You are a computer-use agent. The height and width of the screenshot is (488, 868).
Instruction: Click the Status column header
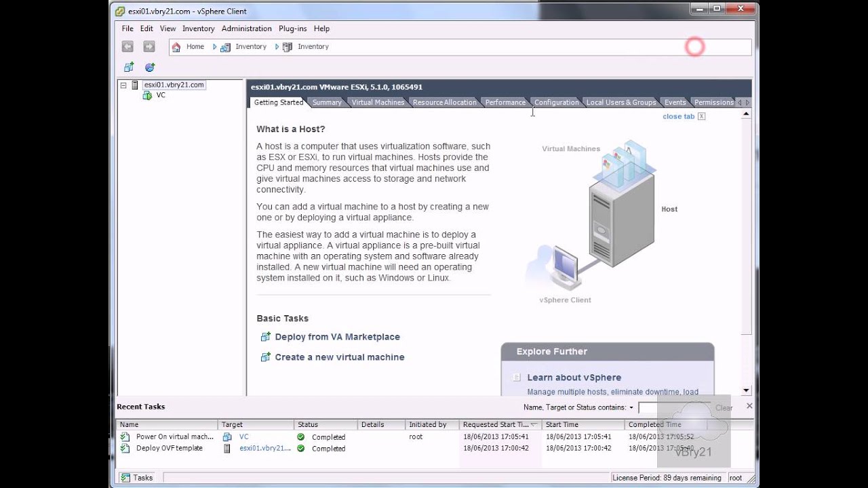coord(326,425)
